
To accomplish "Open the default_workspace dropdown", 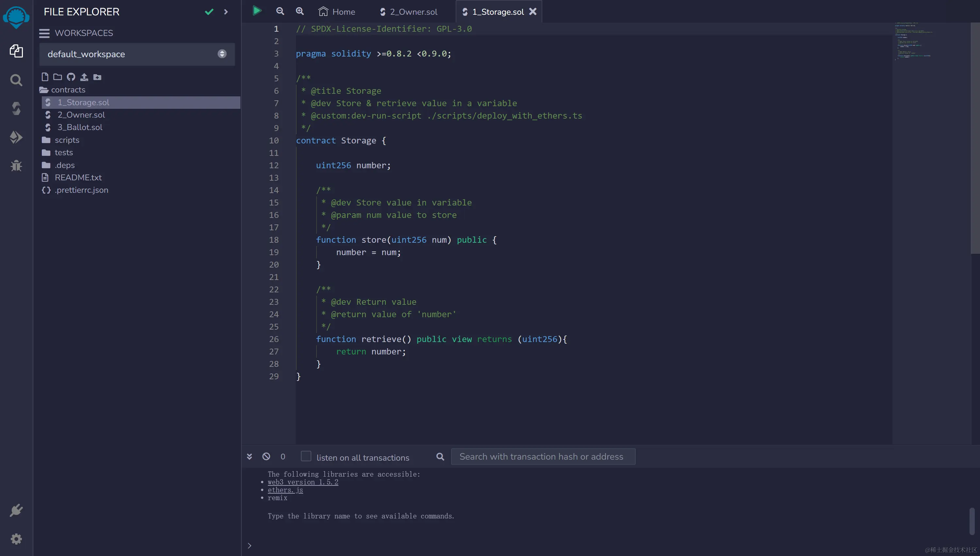I will tap(137, 54).
